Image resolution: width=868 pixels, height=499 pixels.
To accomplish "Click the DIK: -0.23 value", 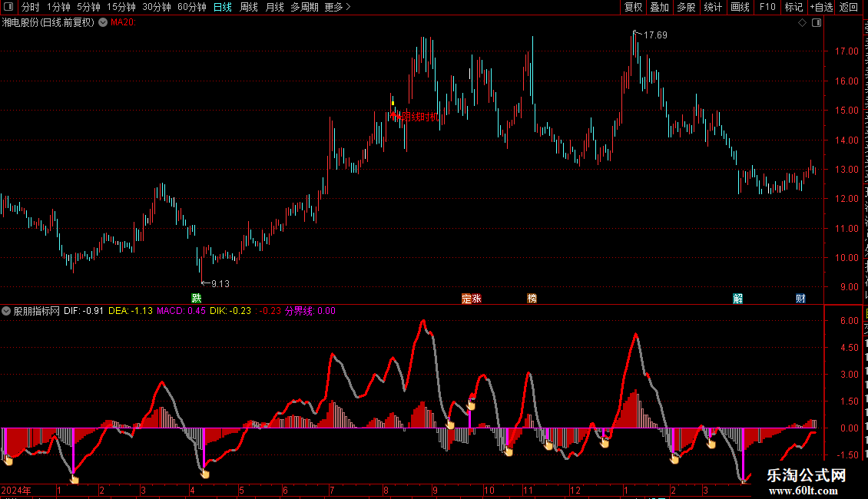I will click(x=230, y=311).
